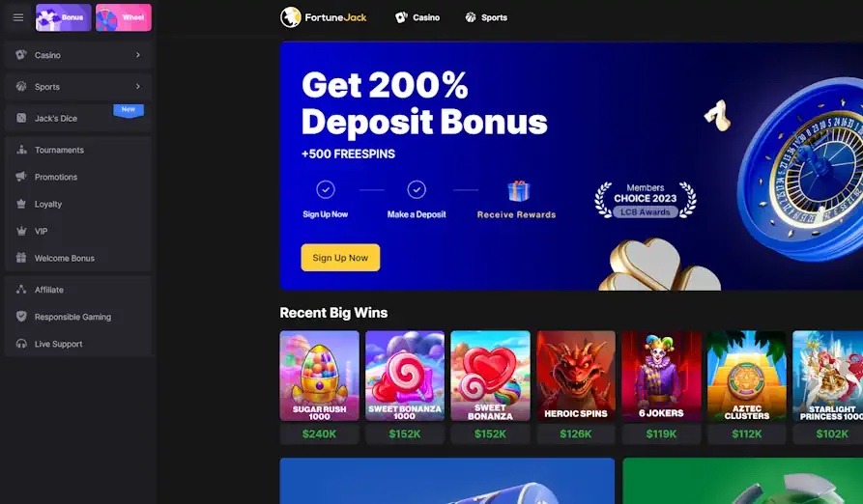The height and width of the screenshot is (504, 863).
Task: Select Casino in the top navigation
Action: (x=417, y=17)
